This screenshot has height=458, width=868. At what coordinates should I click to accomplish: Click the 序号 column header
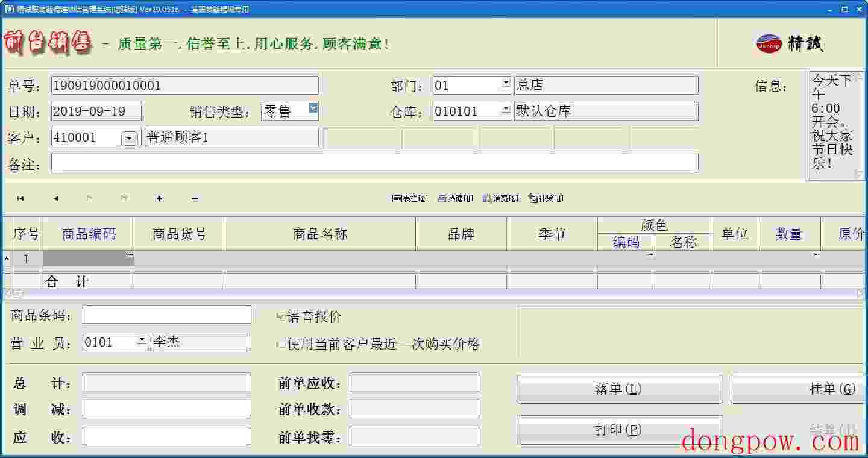coord(27,234)
